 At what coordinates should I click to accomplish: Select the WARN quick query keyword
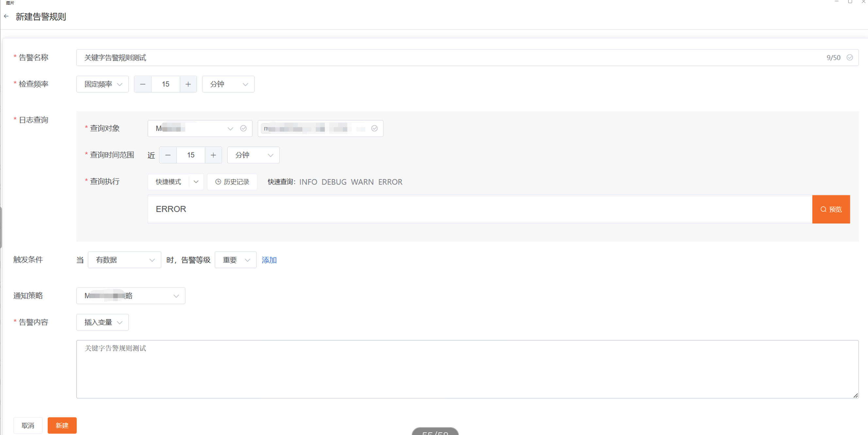point(362,182)
